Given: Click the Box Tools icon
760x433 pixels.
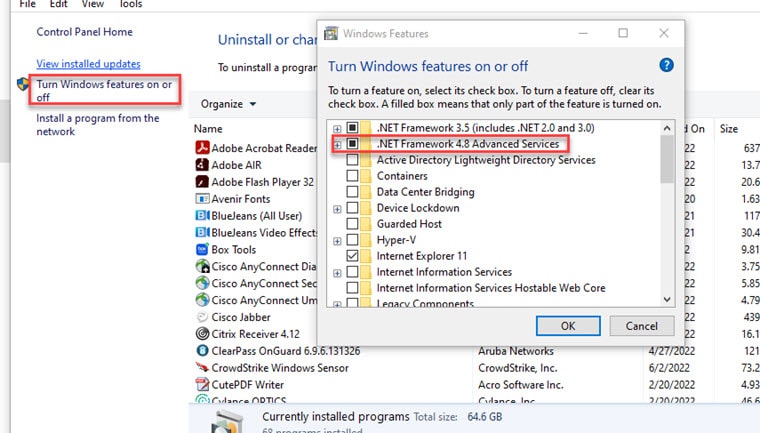Looking at the screenshot, I should tap(202, 249).
